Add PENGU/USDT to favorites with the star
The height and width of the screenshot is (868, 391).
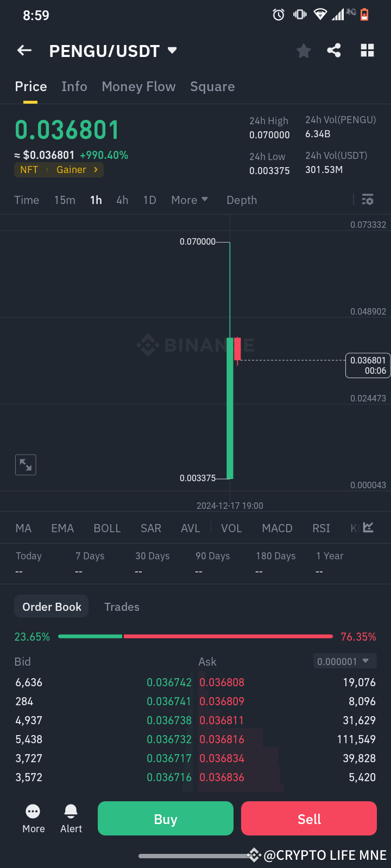pos(303,50)
